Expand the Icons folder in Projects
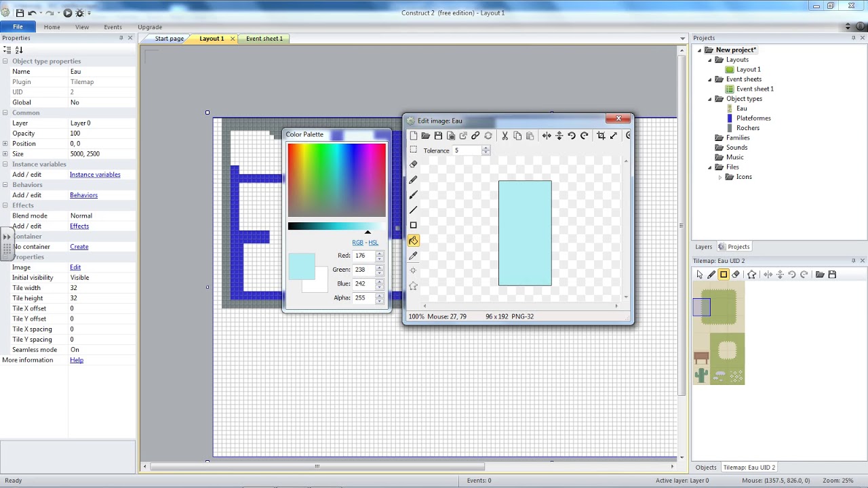 pos(720,177)
